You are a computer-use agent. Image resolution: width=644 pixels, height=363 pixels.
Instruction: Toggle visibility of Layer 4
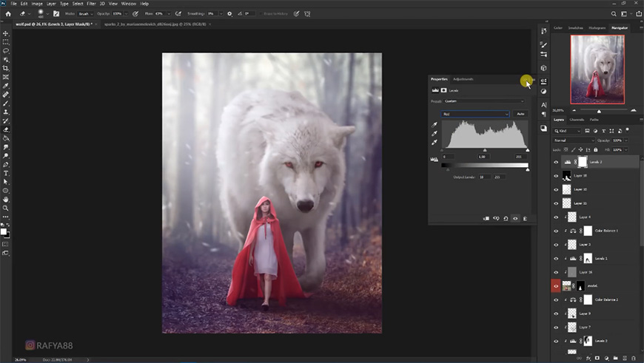click(x=556, y=217)
